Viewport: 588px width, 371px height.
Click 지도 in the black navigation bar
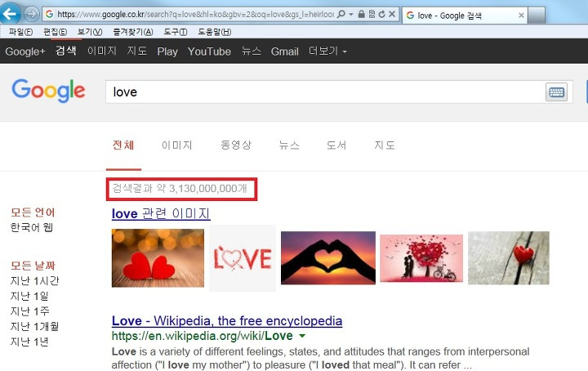(137, 51)
